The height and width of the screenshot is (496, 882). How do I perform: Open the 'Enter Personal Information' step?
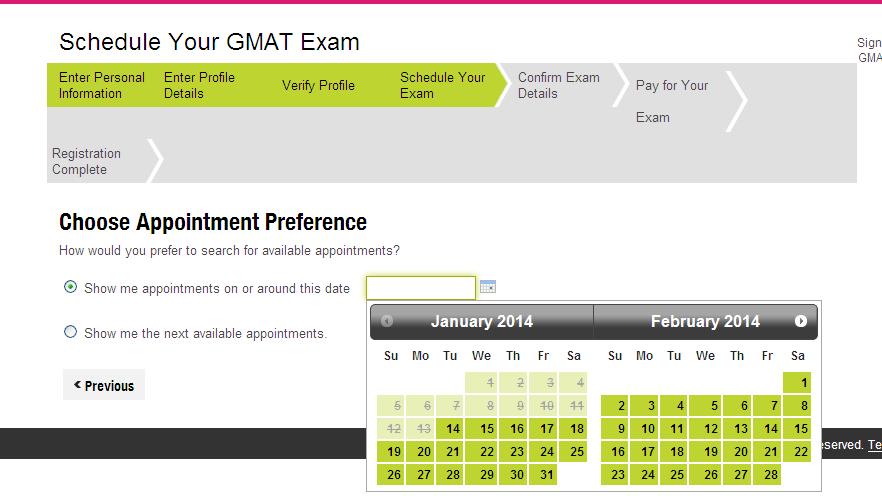click(x=102, y=85)
